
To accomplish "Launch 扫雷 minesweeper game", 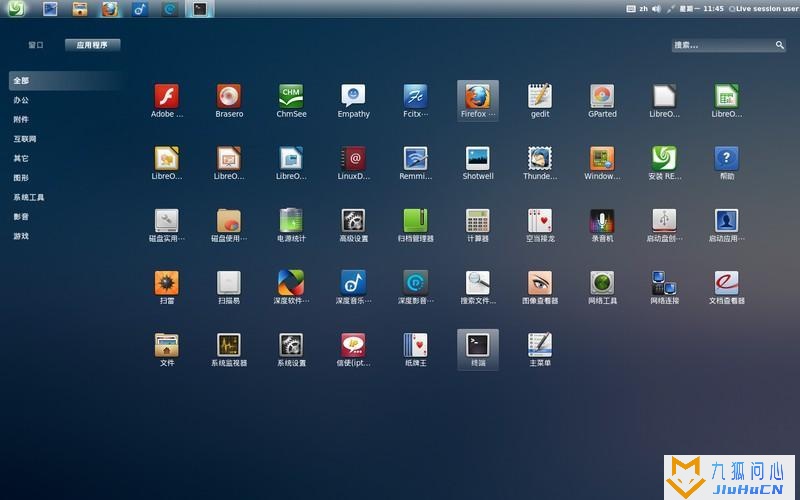I will click(x=167, y=287).
